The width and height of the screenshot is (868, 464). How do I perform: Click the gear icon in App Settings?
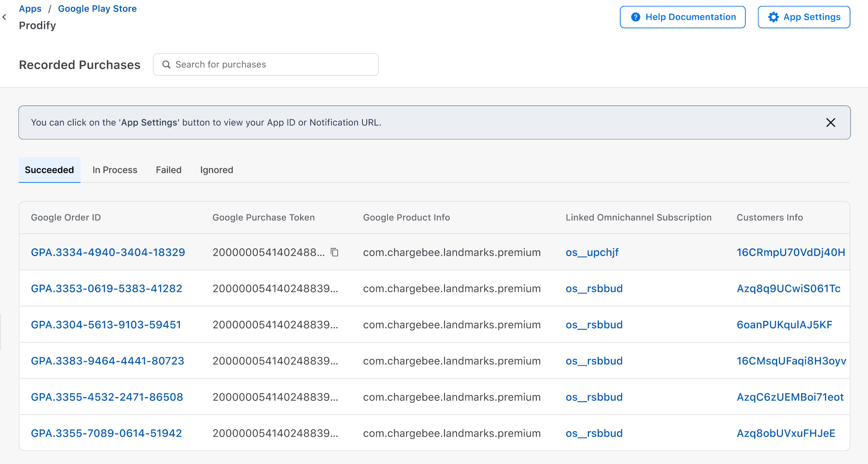tap(773, 17)
